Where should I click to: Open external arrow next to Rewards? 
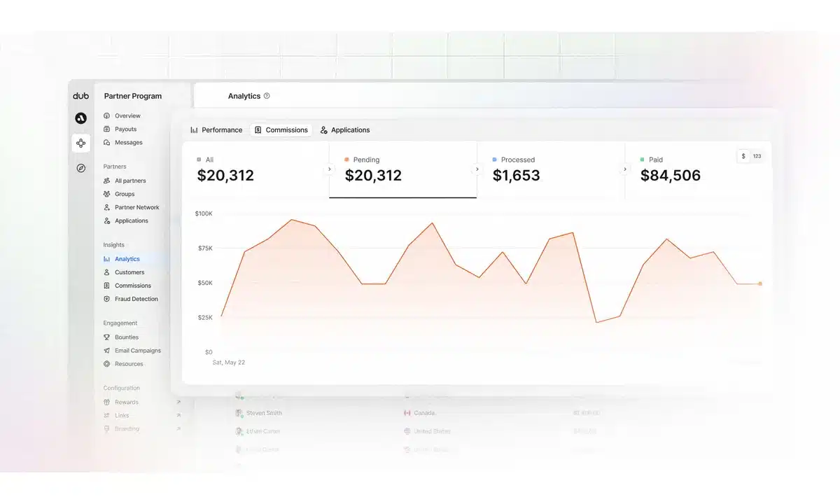tap(178, 402)
